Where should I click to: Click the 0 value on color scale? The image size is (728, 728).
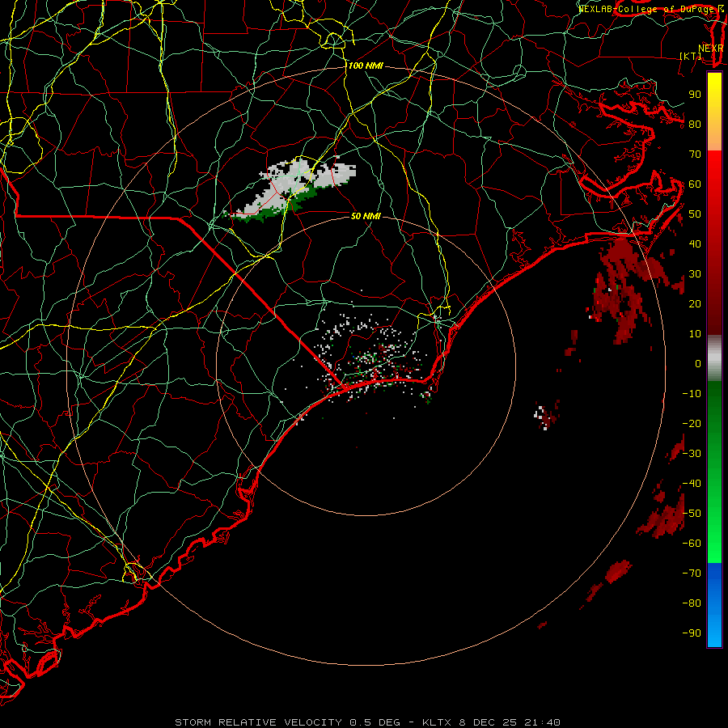click(x=698, y=364)
